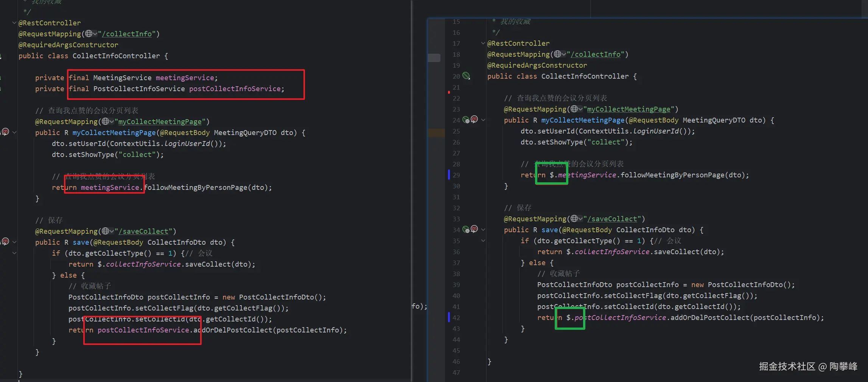Click "MeetingQueryDTO" parameter type on line 24
Viewport: 868px width, 382px height.
714,120
